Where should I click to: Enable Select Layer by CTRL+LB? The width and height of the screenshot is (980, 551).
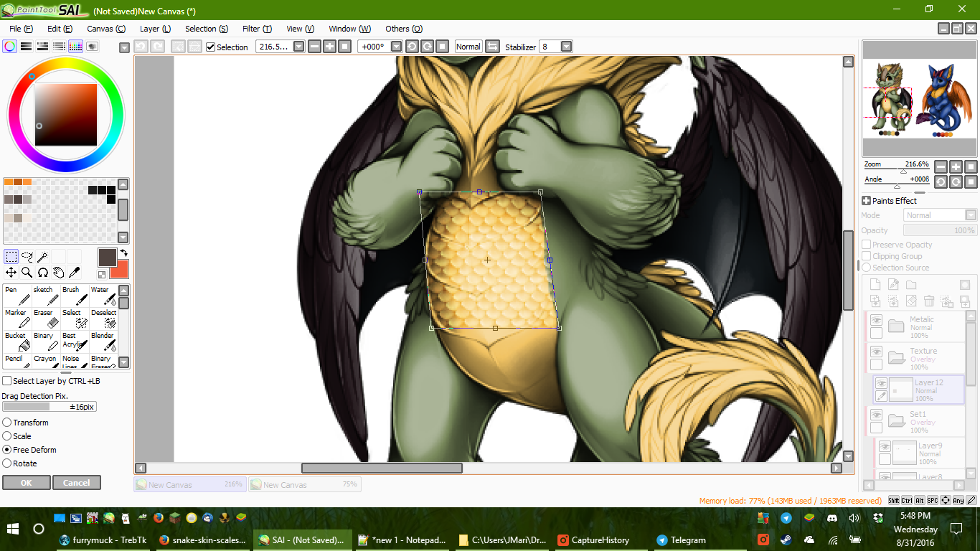(7, 381)
